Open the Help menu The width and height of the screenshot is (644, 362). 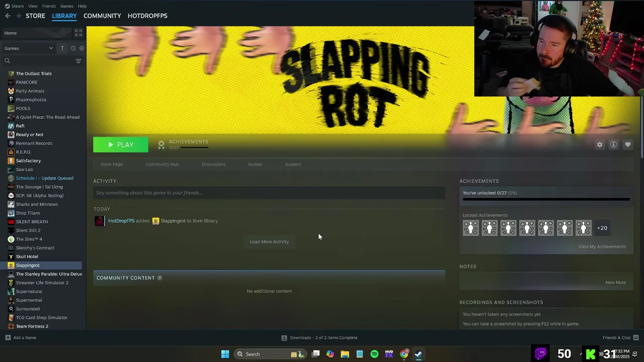pos(82,6)
